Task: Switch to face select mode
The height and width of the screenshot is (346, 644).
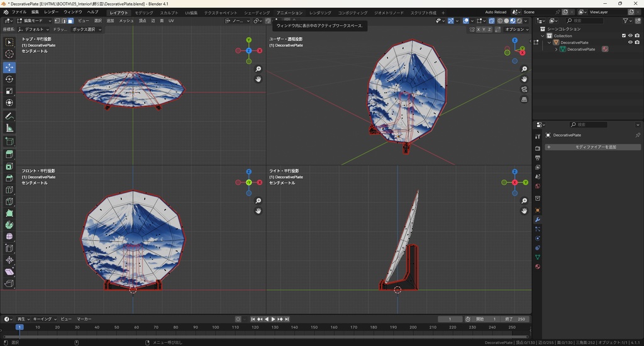Action: coord(70,21)
